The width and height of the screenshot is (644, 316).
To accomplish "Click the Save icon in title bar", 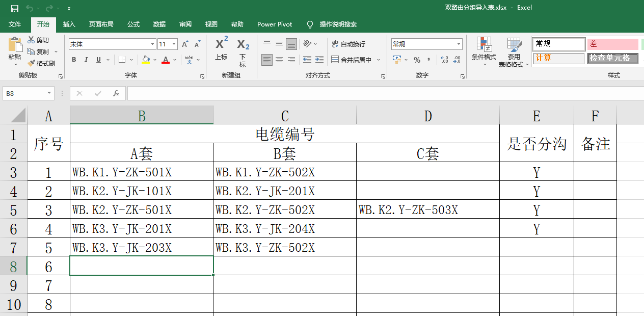I will pyautogui.click(x=15, y=8).
